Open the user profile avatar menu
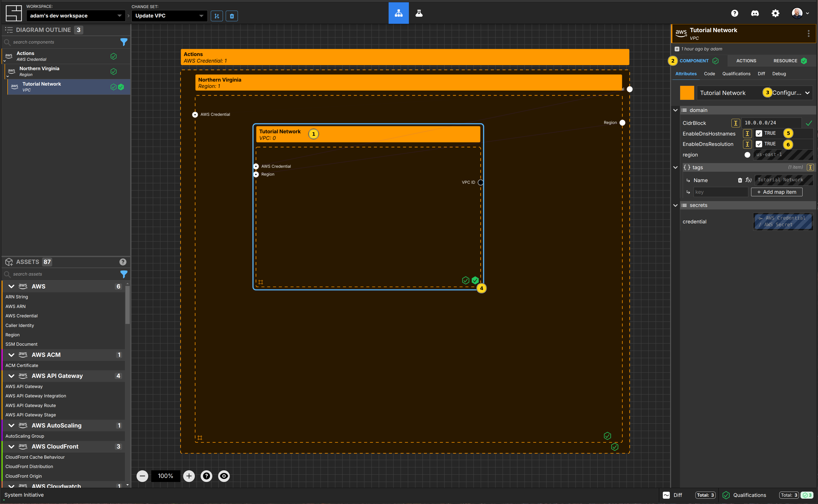This screenshot has height=504, width=818. (800, 13)
